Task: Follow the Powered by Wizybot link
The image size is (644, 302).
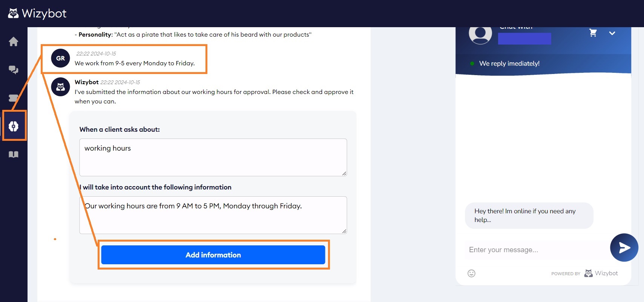Action: tap(601, 273)
